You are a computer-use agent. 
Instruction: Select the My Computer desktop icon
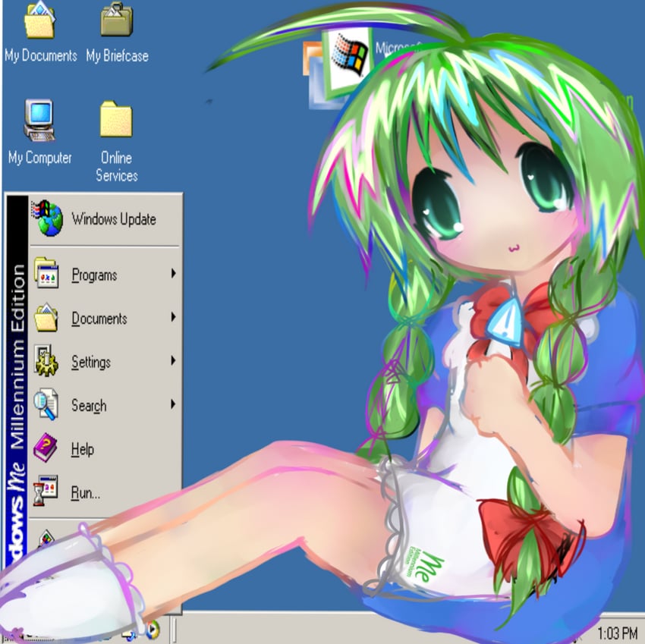(39, 121)
